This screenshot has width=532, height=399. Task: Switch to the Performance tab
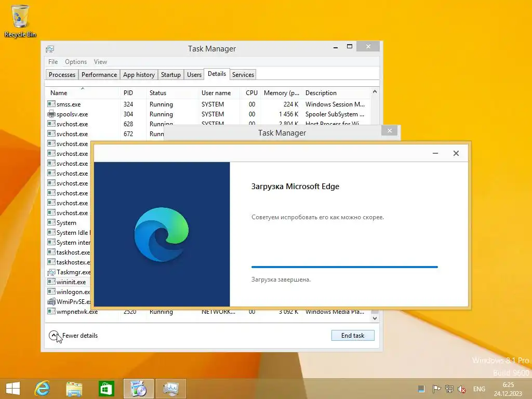99,75
